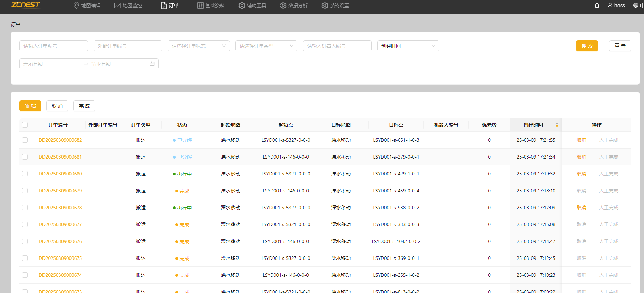Open order link DD20250309000682
The width and height of the screenshot is (644, 293).
(60, 140)
